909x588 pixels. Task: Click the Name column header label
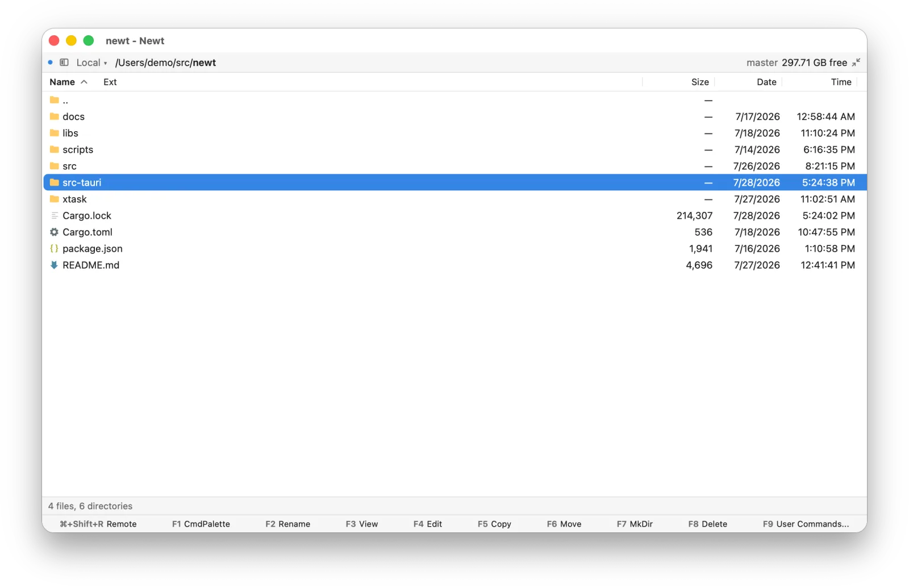pyautogui.click(x=62, y=82)
